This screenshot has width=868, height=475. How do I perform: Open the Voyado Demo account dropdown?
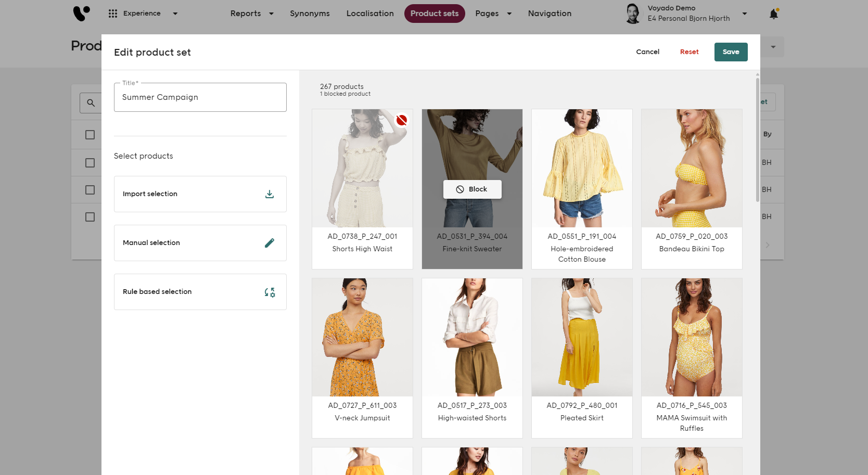click(745, 14)
